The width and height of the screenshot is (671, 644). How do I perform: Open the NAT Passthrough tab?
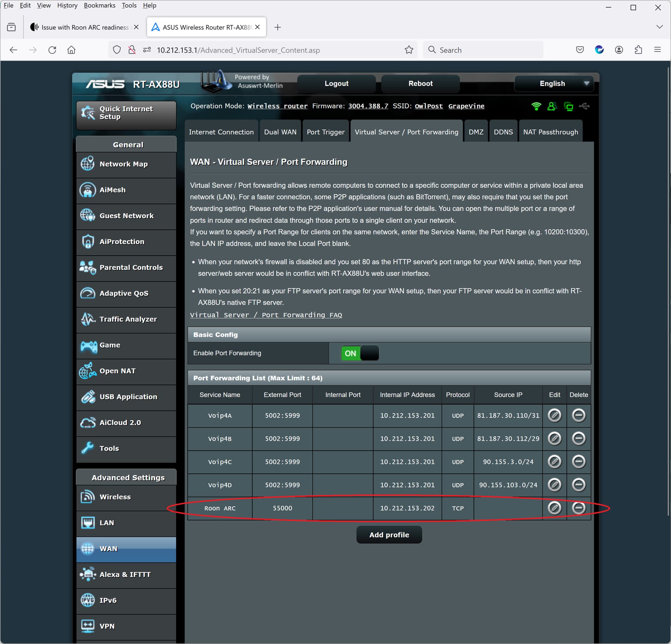[x=550, y=132]
